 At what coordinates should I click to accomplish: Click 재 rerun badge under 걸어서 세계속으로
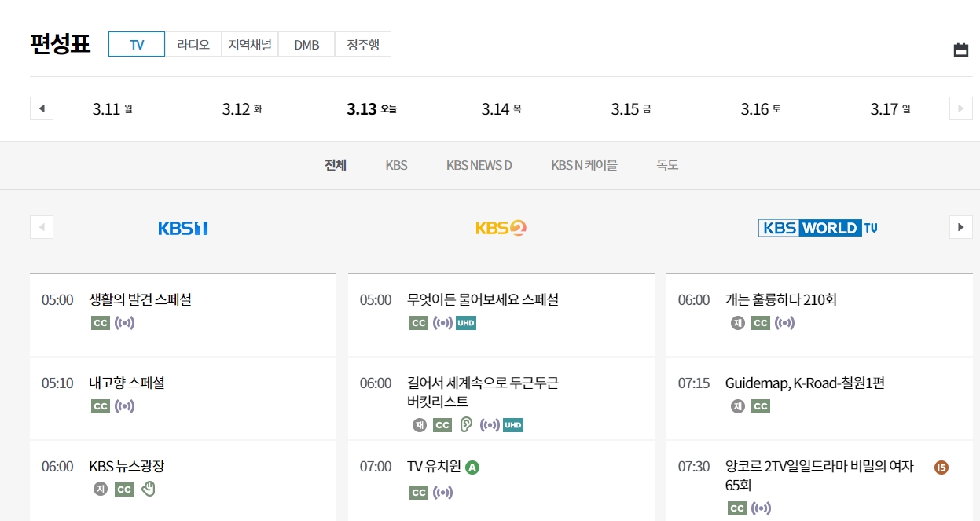pyautogui.click(x=420, y=425)
